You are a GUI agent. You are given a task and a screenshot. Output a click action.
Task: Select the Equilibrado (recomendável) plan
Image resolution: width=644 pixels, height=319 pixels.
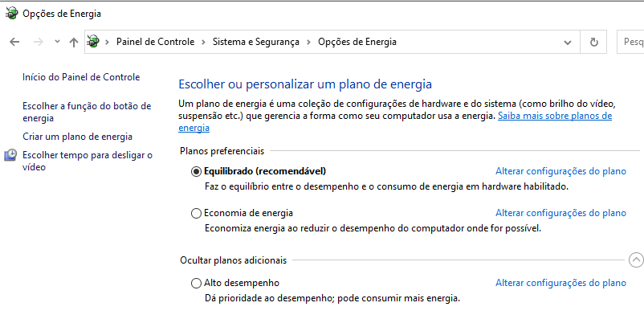(x=196, y=171)
